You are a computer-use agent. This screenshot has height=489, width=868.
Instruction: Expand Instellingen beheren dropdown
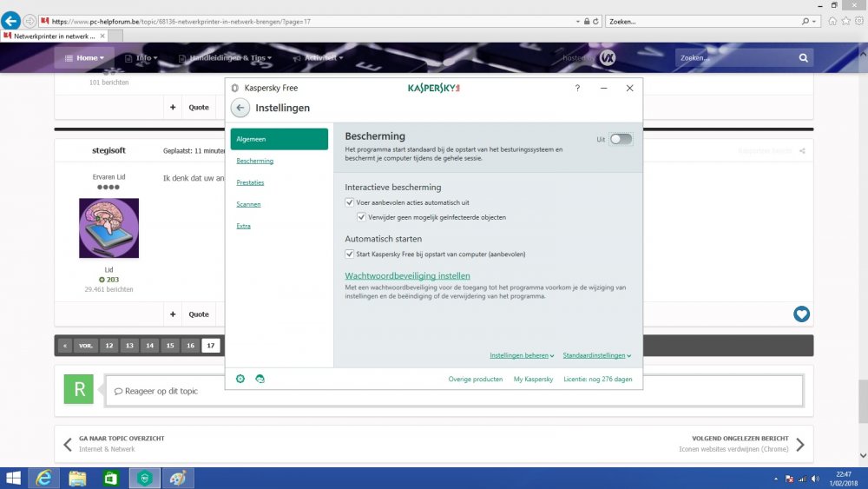(x=522, y=355)
